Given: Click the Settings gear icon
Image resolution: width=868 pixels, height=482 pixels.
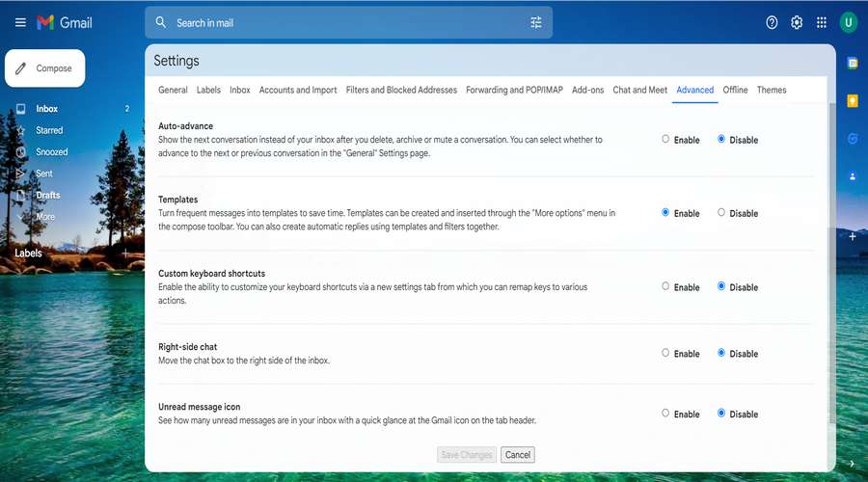Looking at the screenshot, I should [797, 22].
